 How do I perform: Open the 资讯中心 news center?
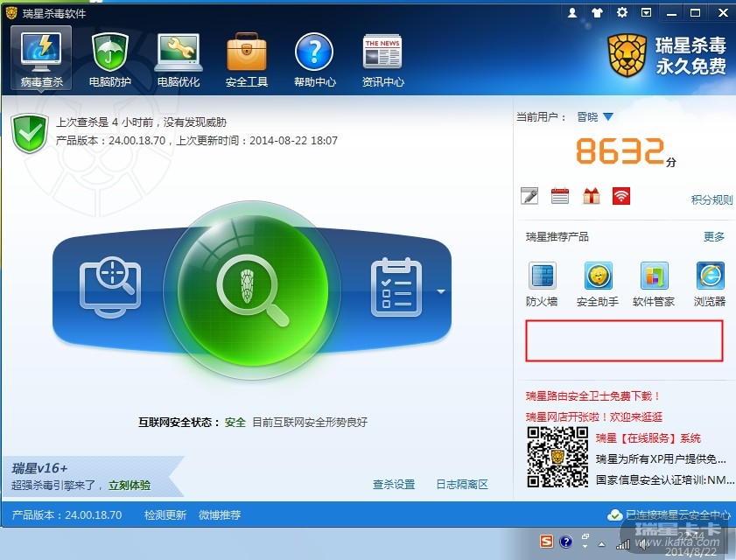point(382,60)
